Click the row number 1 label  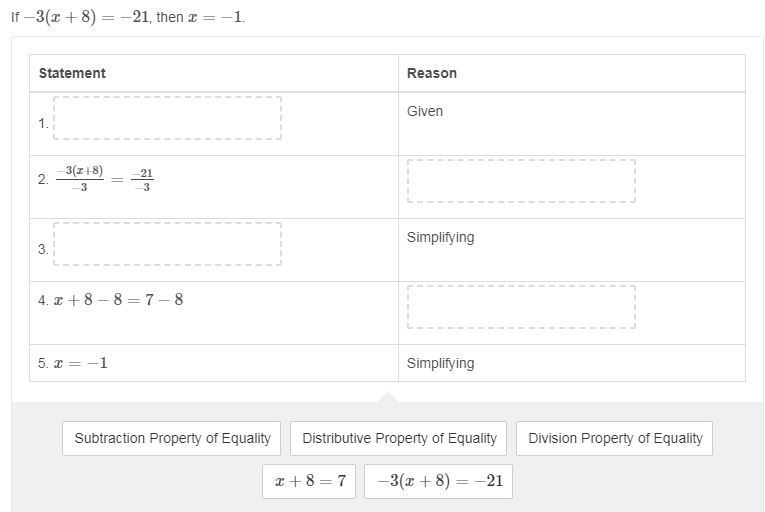[x=43, y=123]
